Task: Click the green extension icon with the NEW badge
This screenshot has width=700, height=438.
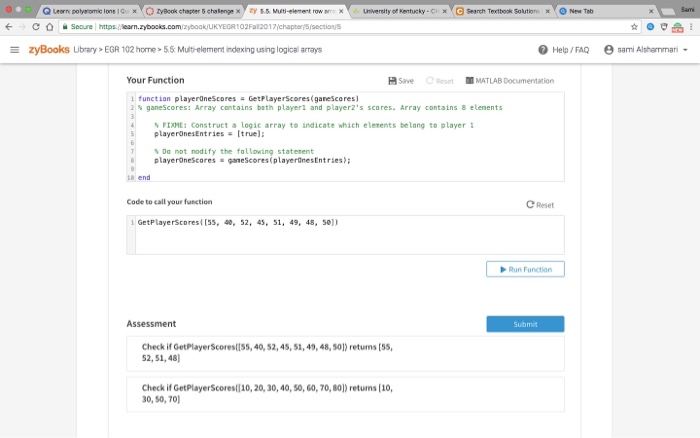Action: click(677, 27)
